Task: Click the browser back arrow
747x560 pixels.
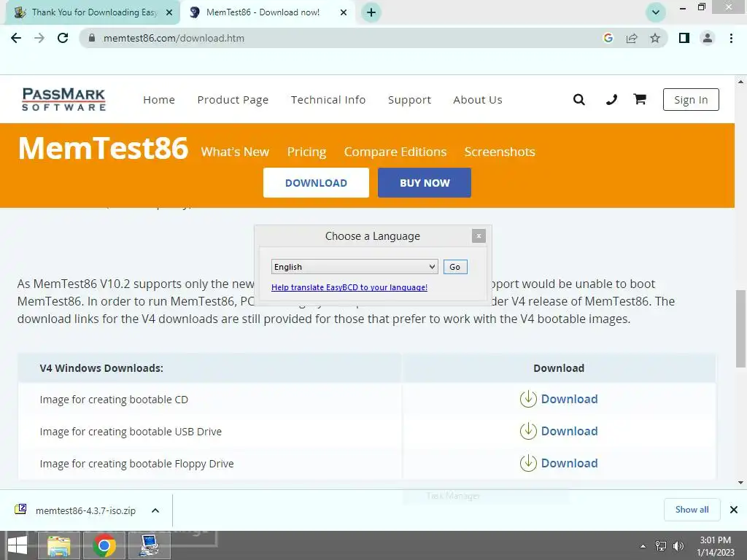Action: pos(16,38)
